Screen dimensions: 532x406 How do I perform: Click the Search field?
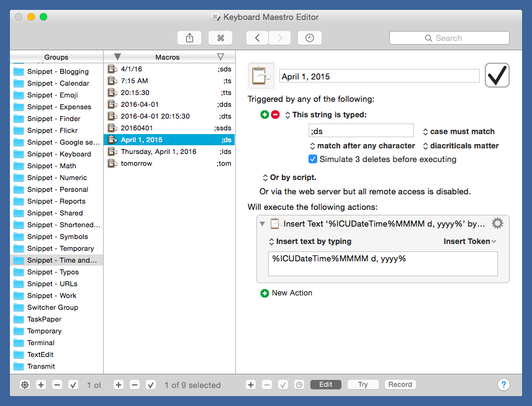(x=449, y=38)
